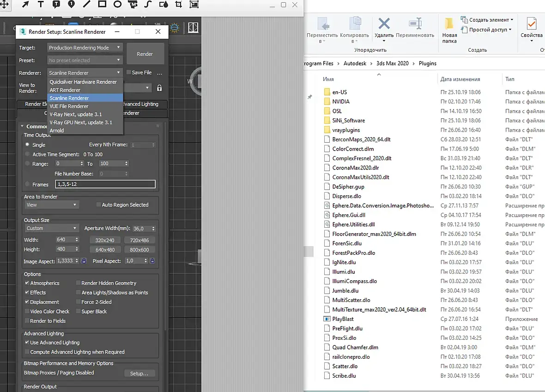
Task: Choose Arnold from the renderer list
Action: pyautogui.click(x=85, y=130)
